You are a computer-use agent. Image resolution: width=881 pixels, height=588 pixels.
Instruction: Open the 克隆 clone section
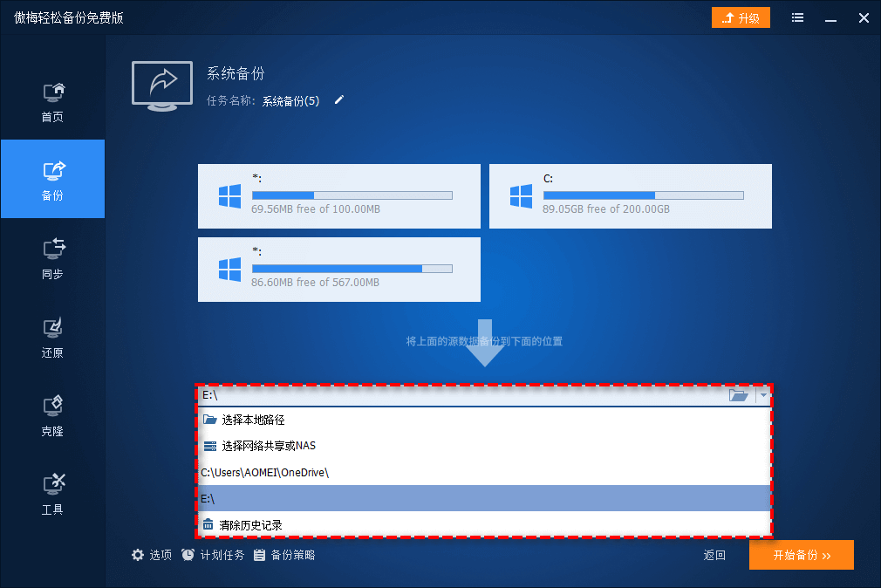click(52, 415)
